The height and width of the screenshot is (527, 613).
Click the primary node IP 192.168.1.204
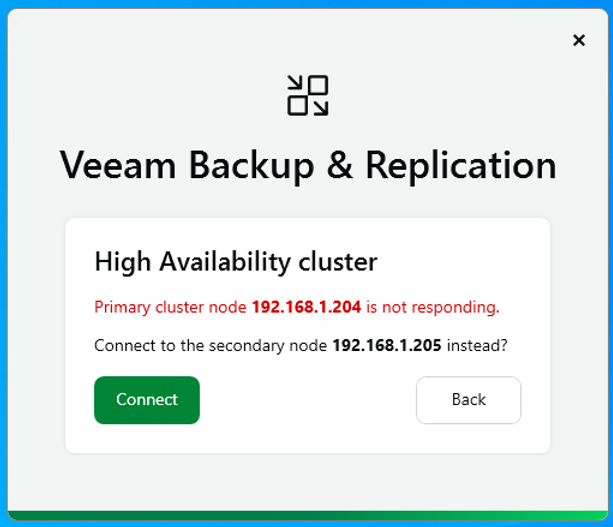(x=306, y=307)
